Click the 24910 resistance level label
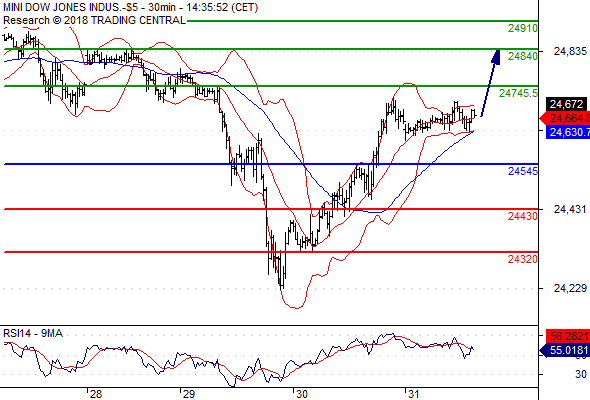Image resolution: width=590 pixels, height=400 pixels. click(523, 28)
